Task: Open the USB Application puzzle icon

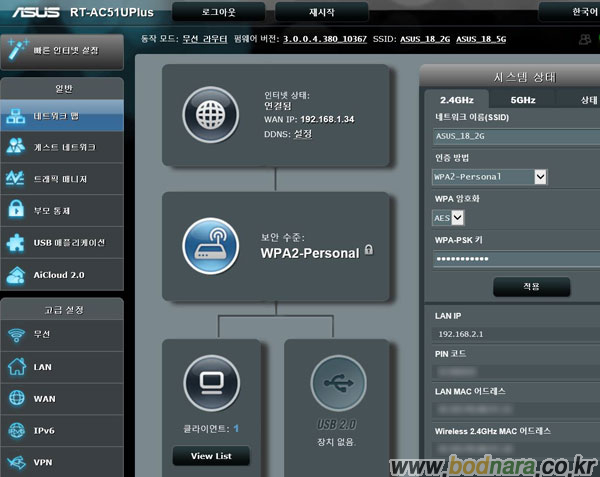Action: click(x=16, y=243)
